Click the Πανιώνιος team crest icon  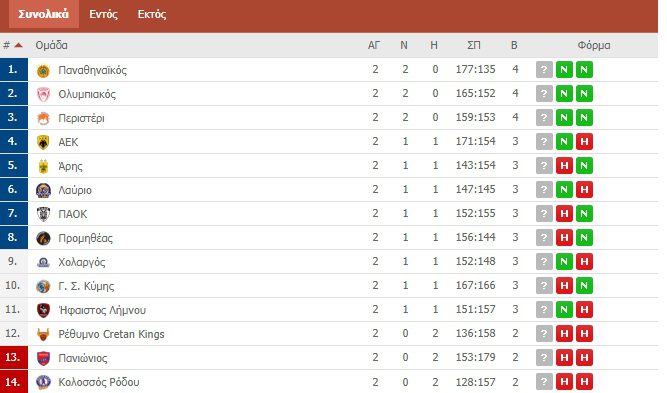tap(43, 358)
